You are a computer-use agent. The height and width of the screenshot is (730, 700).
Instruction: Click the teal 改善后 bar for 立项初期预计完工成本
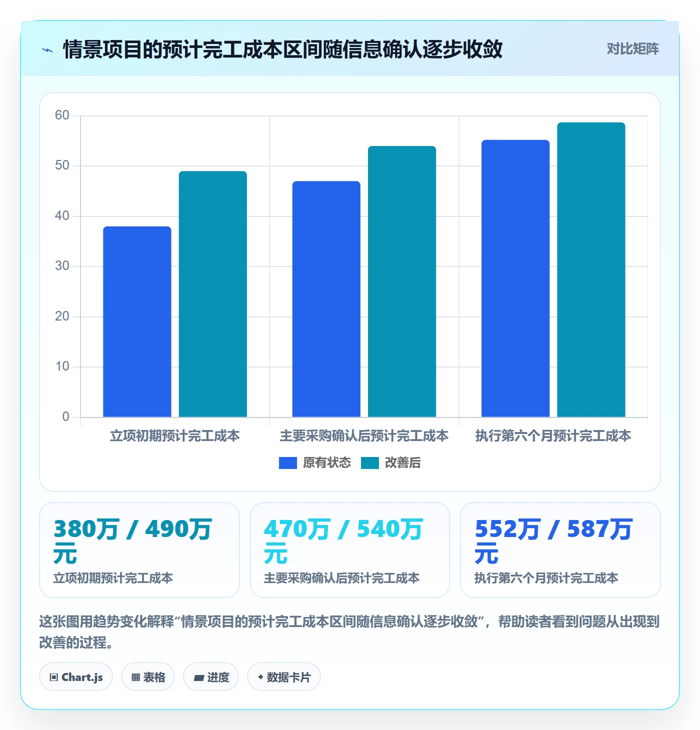click(x=213, y=294)
